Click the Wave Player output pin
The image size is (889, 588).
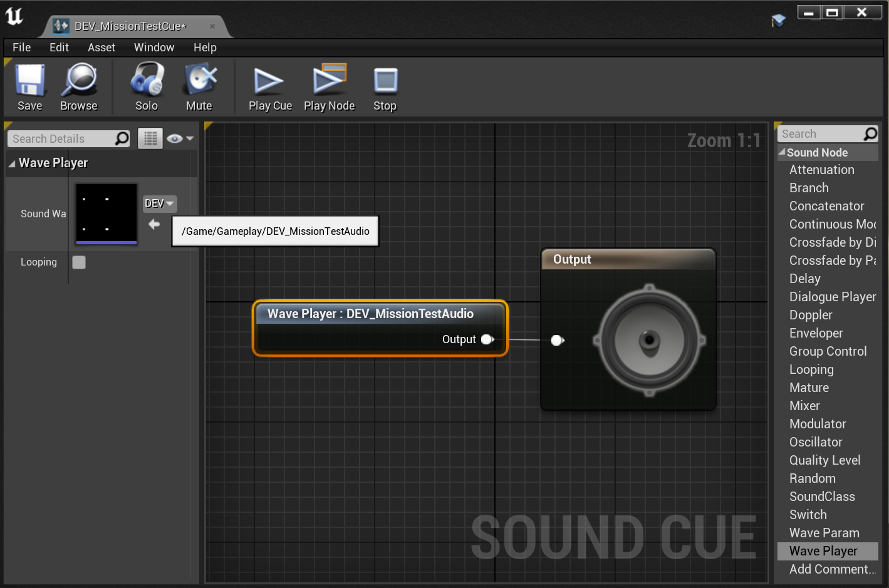[x=487, y=339]
